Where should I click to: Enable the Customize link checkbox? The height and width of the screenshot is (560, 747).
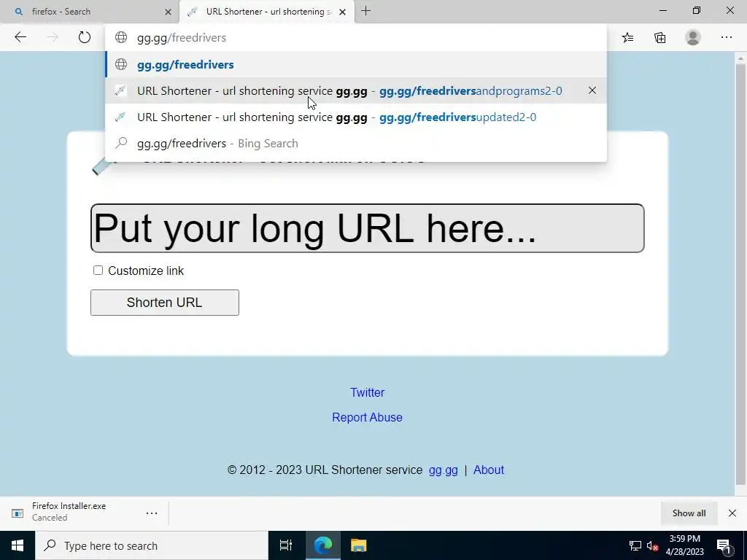pos(98,271)
